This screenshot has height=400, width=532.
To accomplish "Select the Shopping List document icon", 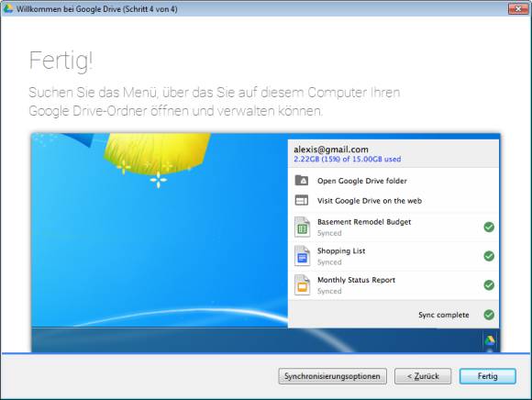I will 302,256.
